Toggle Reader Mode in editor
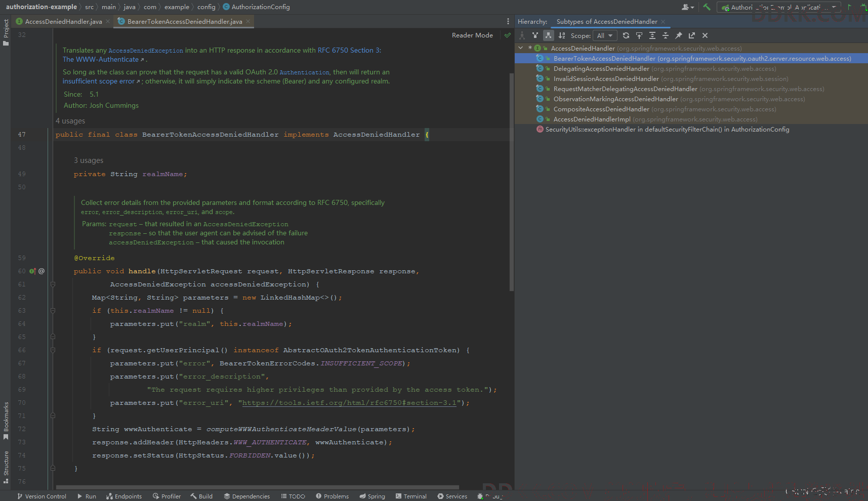This screenshot has width=868, height=501. pyautogui.click(x=472, y=35)
